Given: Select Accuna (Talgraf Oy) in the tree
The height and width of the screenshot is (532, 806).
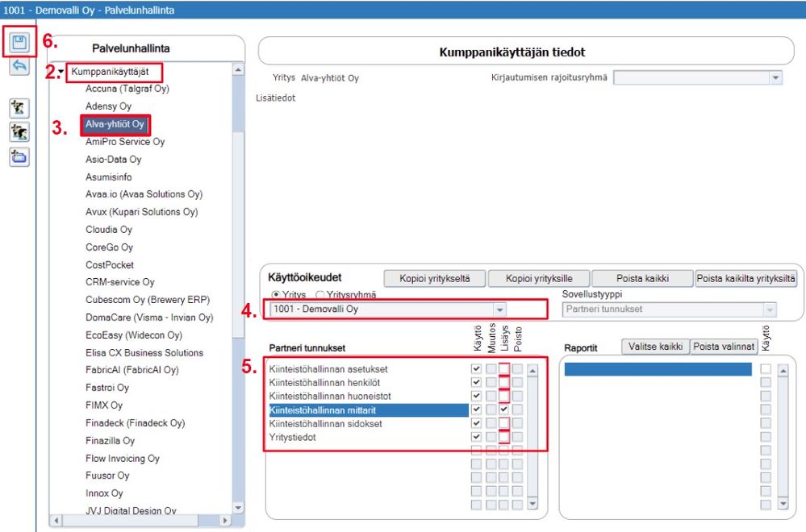Looking at the screenshot, I should [127, 89].
